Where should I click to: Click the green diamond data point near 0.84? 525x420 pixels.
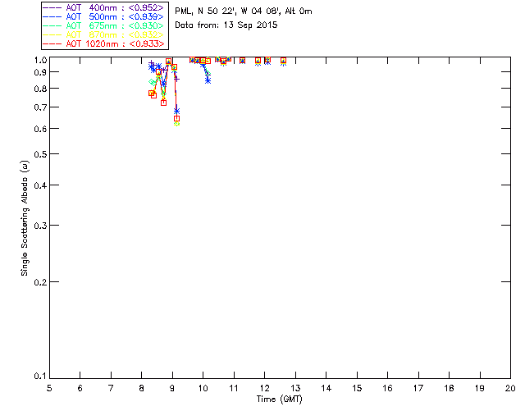(152, 82)
